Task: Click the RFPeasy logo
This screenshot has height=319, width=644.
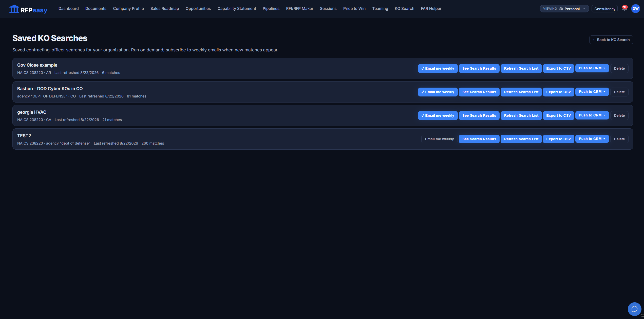Action: [x=28, y=9]
